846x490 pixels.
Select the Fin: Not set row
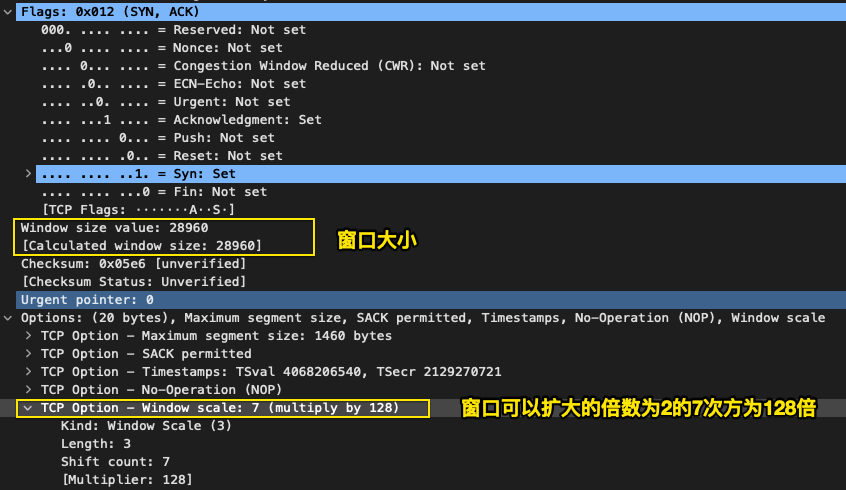[x=154, y=192]
